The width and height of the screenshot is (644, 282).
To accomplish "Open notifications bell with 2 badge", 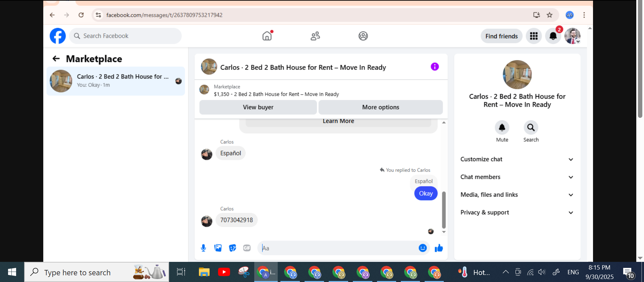I will coord(553,36).
